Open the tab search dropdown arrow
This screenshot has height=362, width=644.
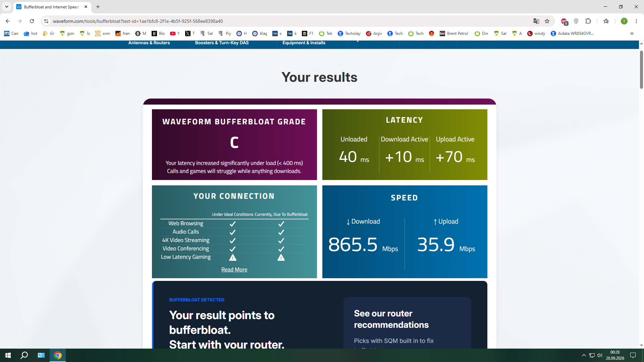[x=6, y=7]
